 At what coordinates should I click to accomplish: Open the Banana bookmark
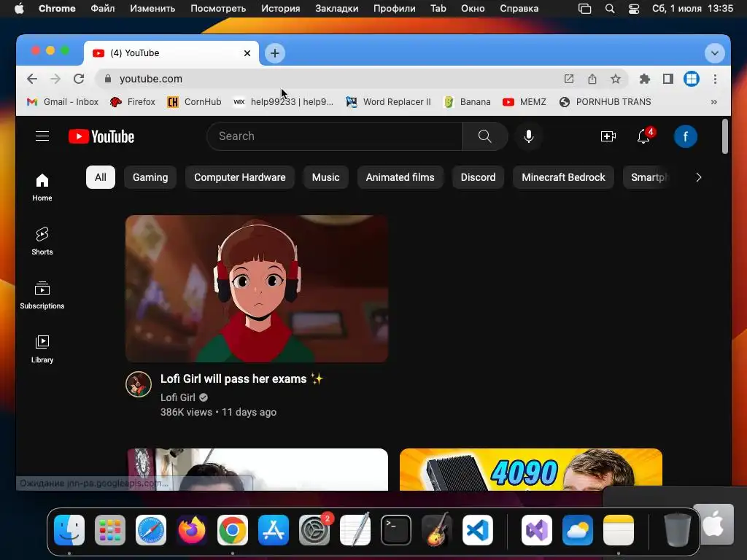[x=467, y=102]
